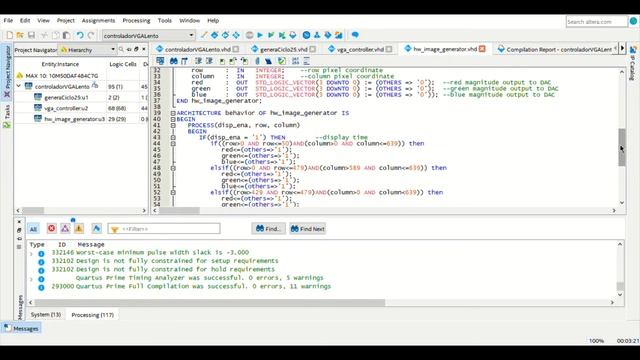640x360 pixels.
Task: Click the Search altera.com field
Action: tap(596, 22)
